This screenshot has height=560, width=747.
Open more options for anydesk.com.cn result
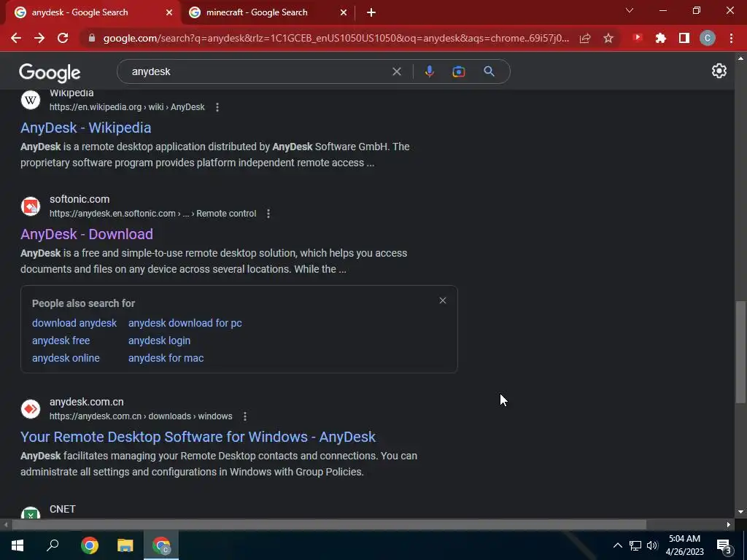click(x=245, y=416)
